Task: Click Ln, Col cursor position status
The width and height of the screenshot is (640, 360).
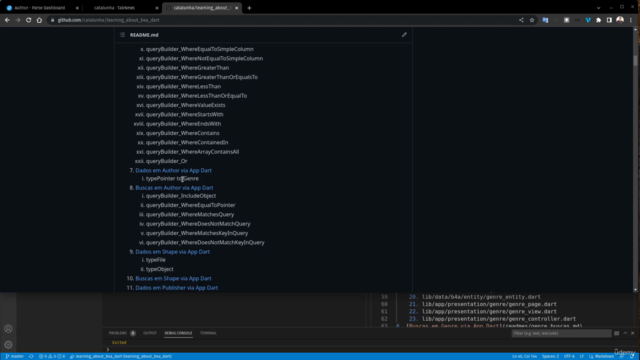Action: tap(524, 356)
